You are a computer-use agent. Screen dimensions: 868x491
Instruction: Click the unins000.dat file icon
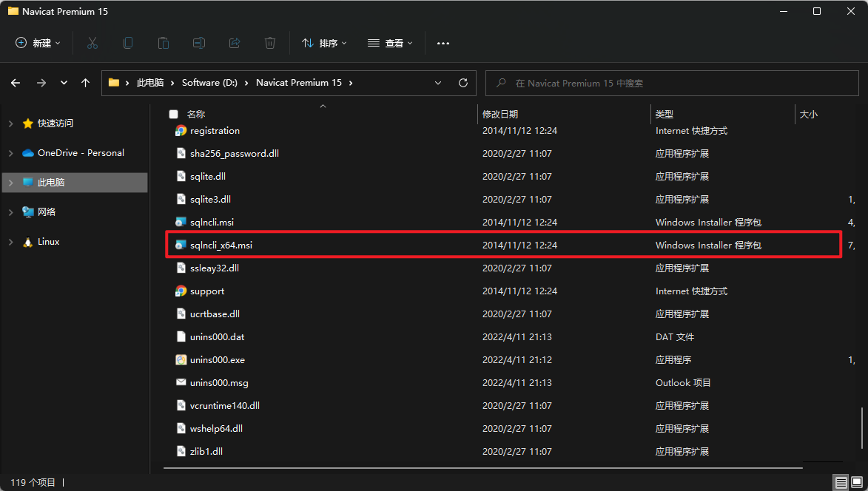(x=181, y=336)
